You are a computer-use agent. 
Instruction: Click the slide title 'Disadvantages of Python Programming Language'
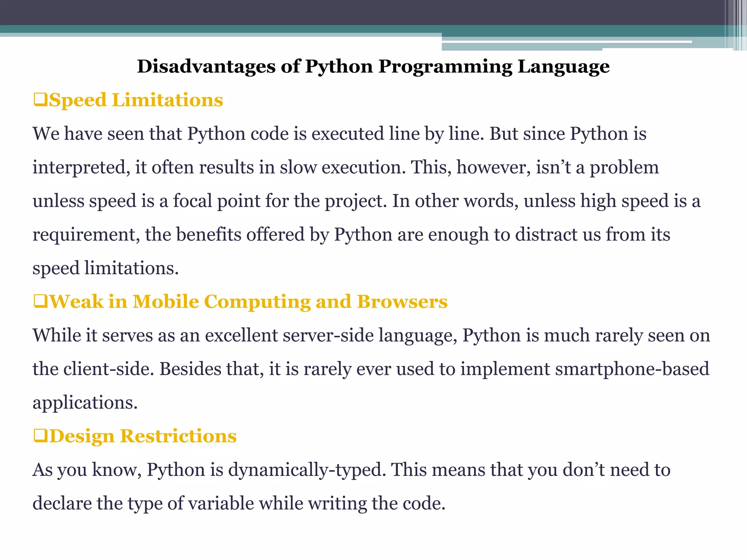(x=373, y=67)
